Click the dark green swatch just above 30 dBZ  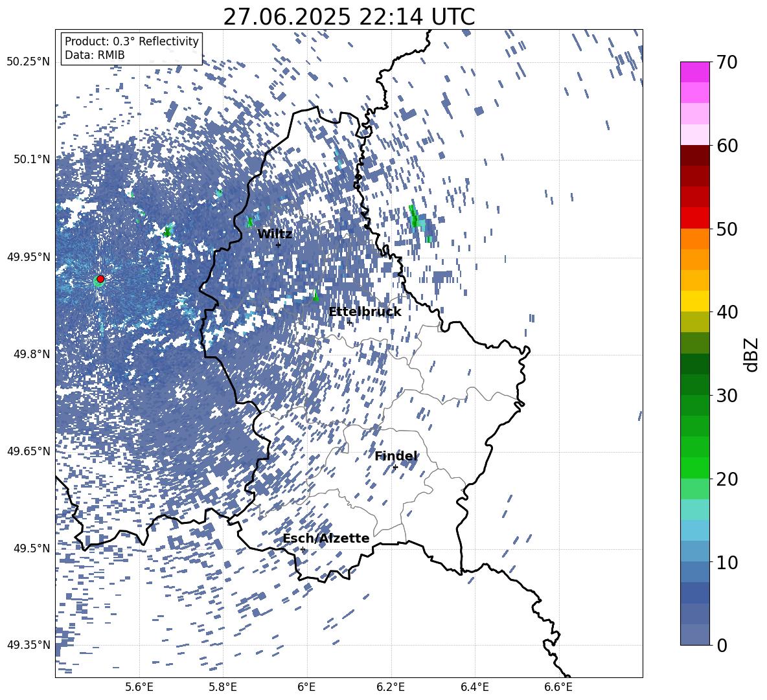pyautogui.click(x=695, y=385)
